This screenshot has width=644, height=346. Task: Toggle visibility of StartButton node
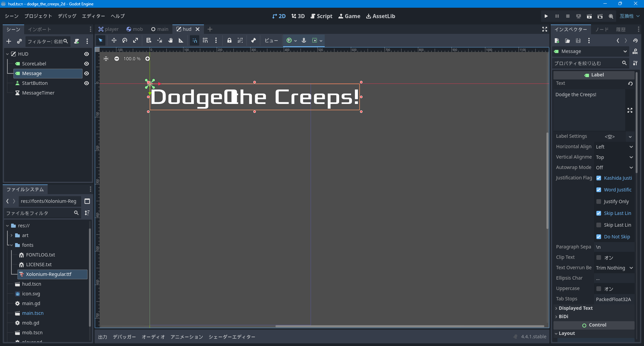pos(87,83)
